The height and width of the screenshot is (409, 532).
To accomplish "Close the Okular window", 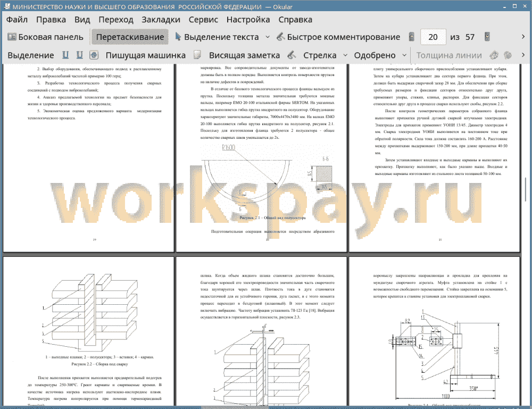I will [x=525, y=6].
